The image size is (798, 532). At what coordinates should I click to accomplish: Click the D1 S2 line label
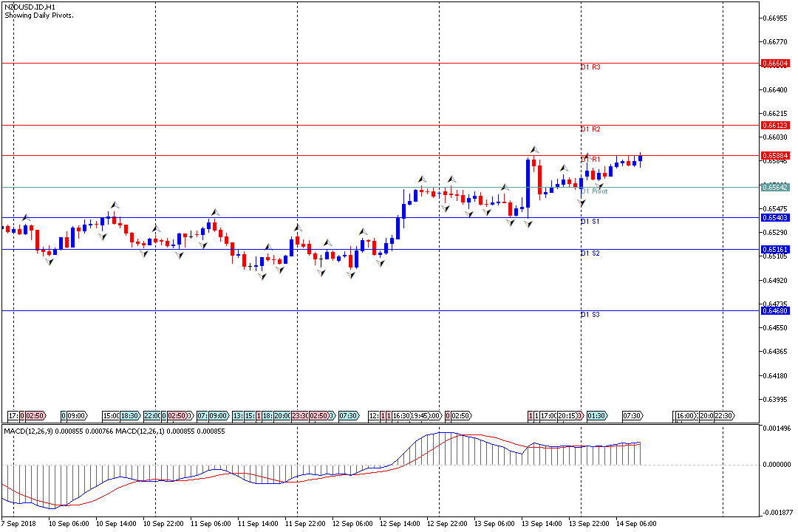pyautogui.click(x=590, y=253)
